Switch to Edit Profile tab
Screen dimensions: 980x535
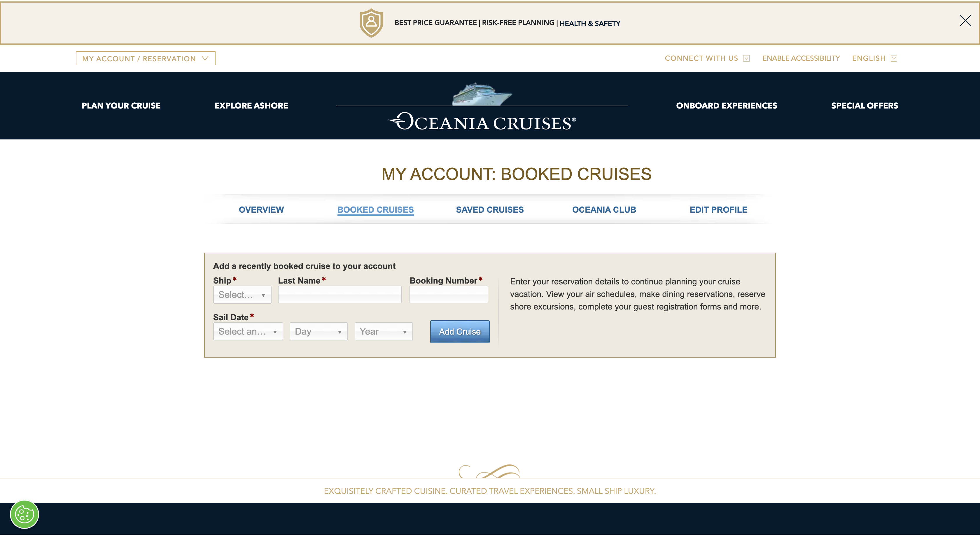(x=718, y=210)
